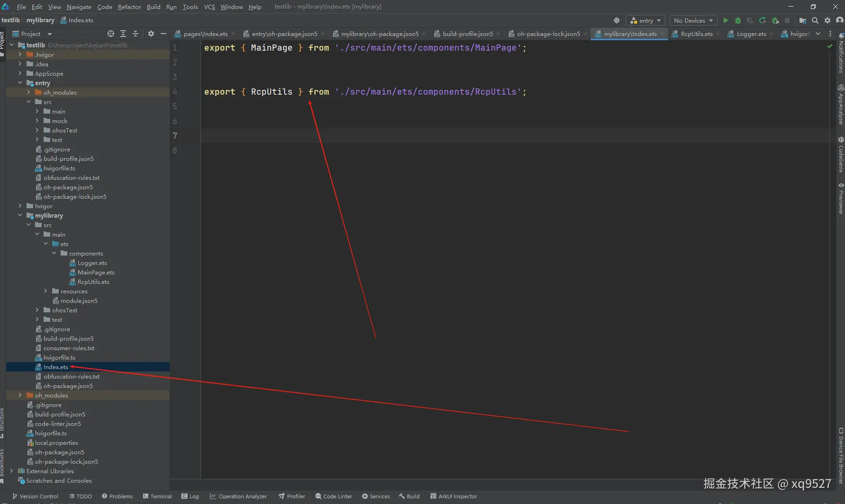The width and height of the screenshot is (845, 504).
Task: Open the AppAnalyzer side panel
Action: (841, 105)
